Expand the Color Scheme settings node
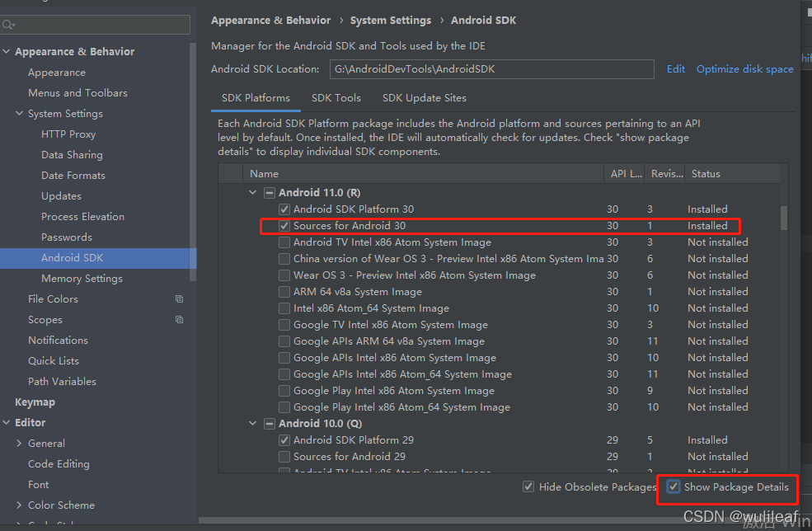The width and height of the screenshot is (812, 531). click(x=19, y=505)
